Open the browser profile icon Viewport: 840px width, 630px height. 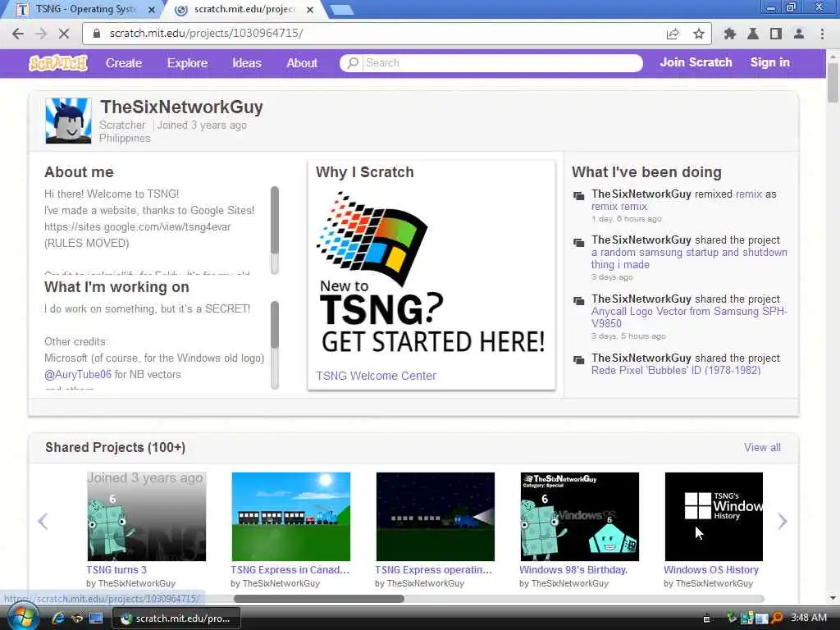(799, 34)
